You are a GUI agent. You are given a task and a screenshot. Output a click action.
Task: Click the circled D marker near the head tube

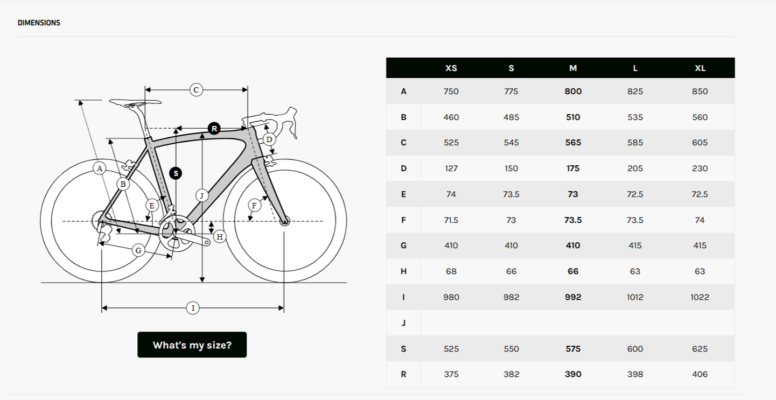pos(269,139)
